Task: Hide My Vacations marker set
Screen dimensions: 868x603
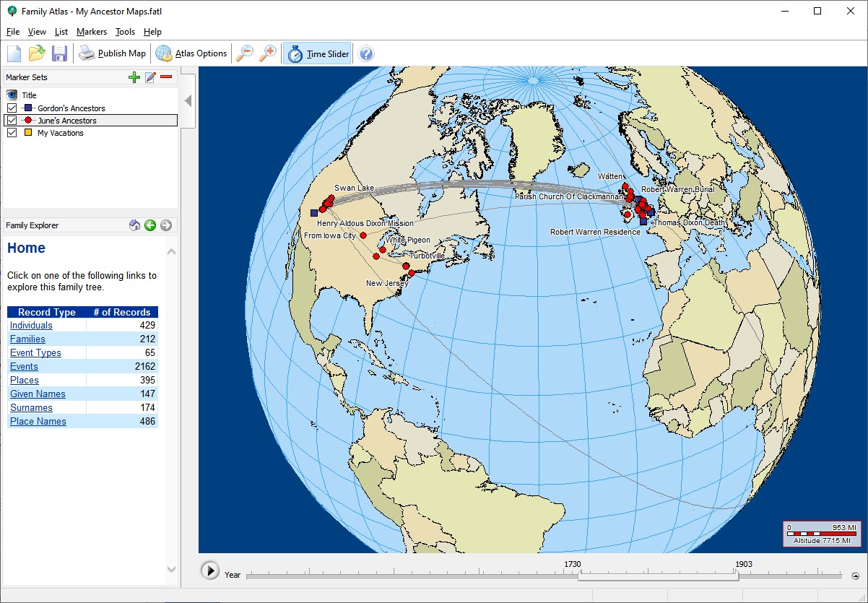Action: coord(12,133)
